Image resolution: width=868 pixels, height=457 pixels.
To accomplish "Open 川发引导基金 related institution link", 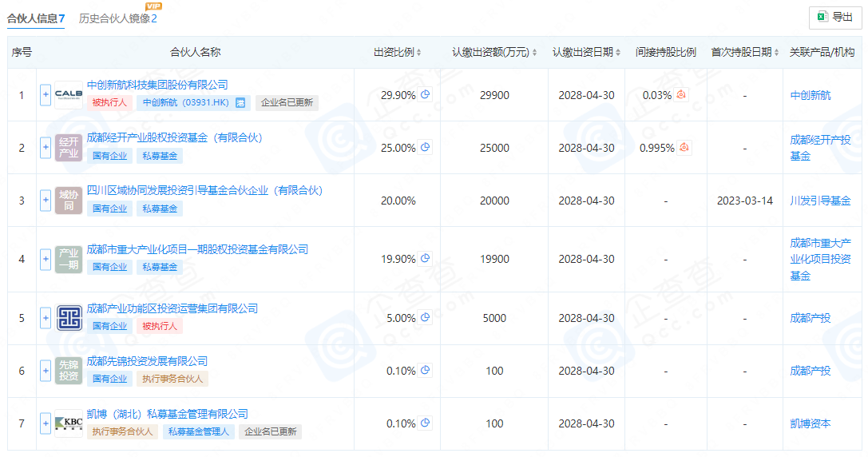I will pos(820,201).
